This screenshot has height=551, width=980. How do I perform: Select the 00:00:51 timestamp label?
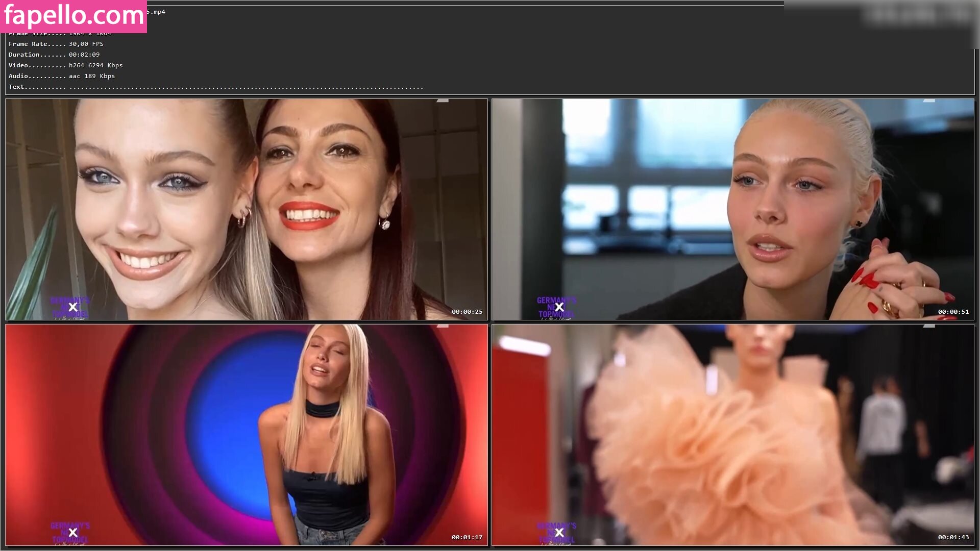[x=953, y=312]
